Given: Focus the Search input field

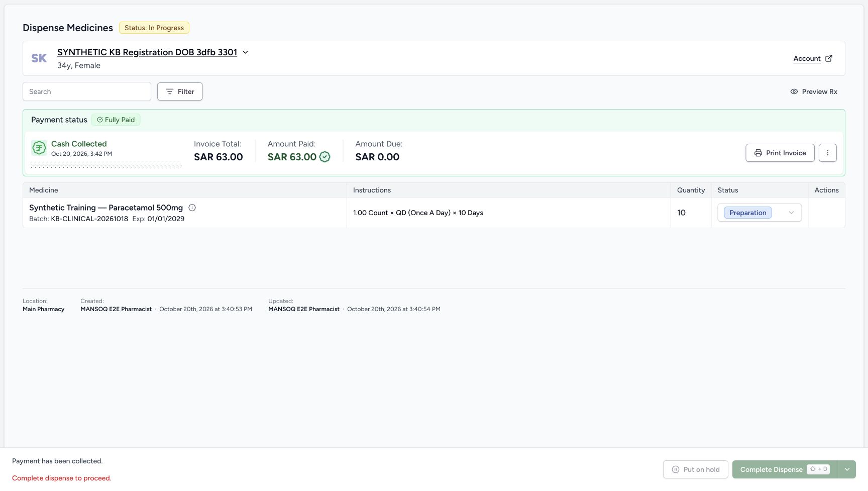Looking at the screenshot, I should point(87,91).
